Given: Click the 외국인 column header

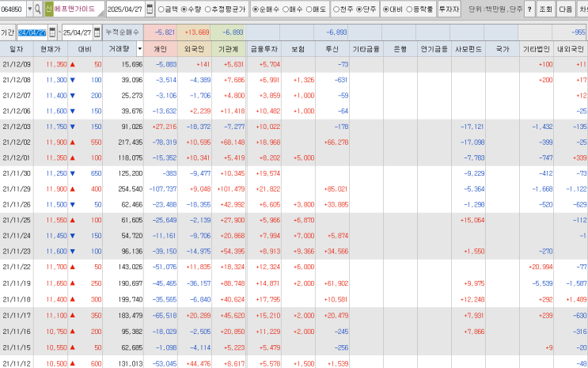Looking at the screenshot, I should coord(194,49).
